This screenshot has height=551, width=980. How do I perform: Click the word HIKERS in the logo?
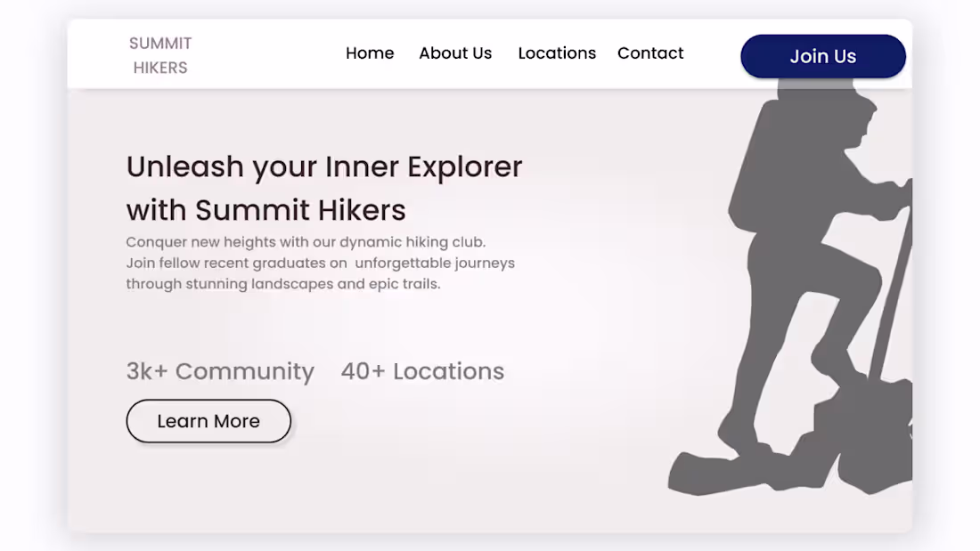coord(160,67)
